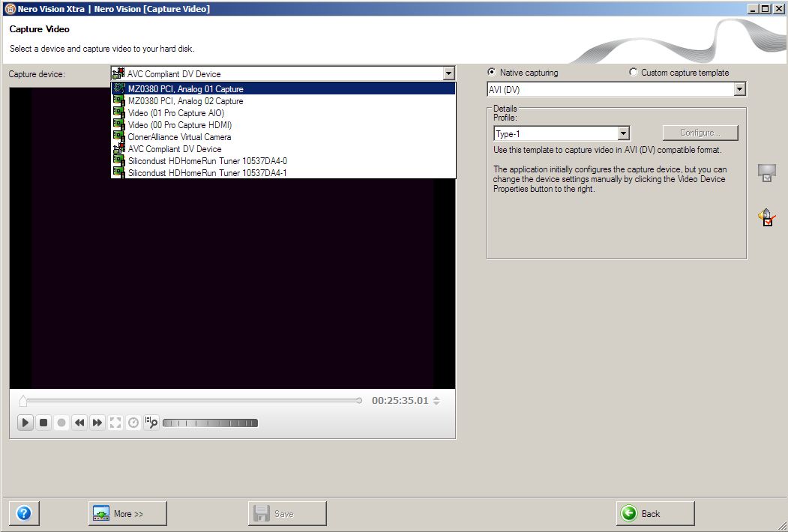Open the capture timer clock icon
This screenshot has height=532, width=788.
pyautogui.click(x=133, y=423)
